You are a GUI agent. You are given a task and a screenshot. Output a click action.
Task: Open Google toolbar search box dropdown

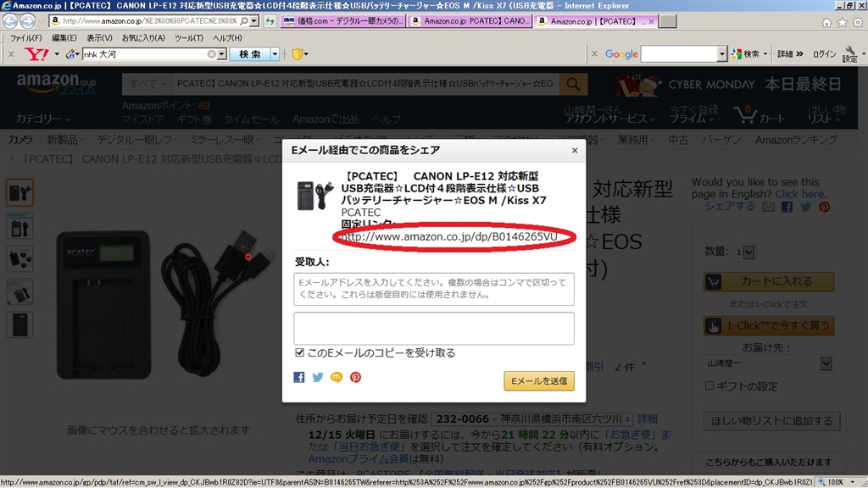tap(722, 54)
